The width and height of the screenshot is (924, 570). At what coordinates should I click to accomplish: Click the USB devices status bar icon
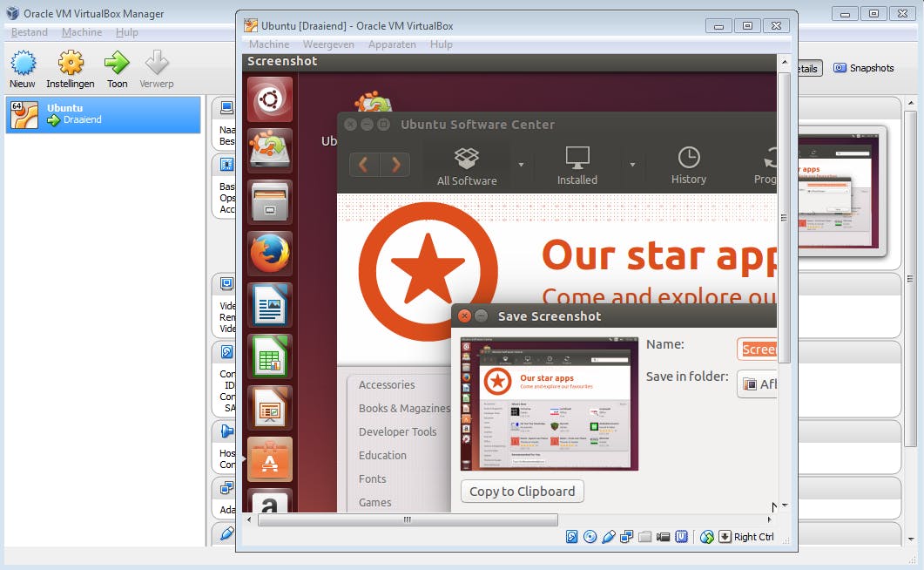[609, 536]
